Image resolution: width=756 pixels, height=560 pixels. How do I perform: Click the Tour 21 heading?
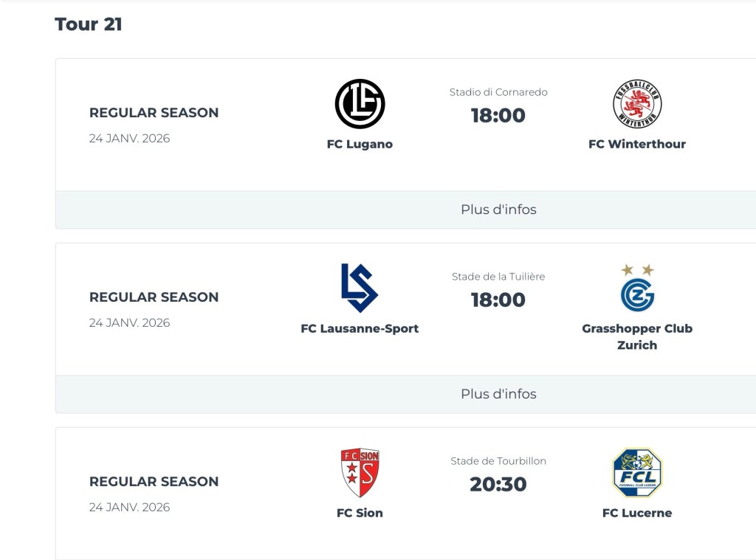(89, 24)
